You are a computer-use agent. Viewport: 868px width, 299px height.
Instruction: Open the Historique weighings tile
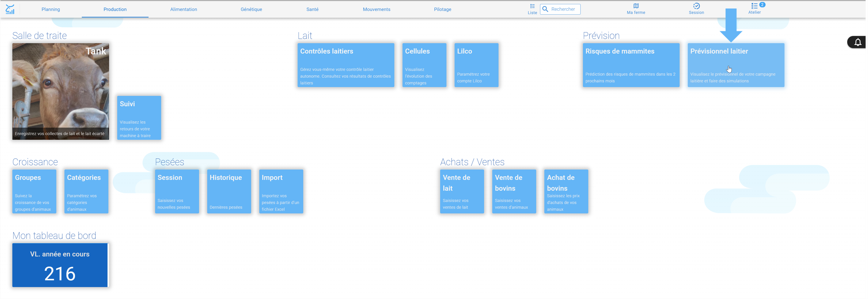[229, 192]
